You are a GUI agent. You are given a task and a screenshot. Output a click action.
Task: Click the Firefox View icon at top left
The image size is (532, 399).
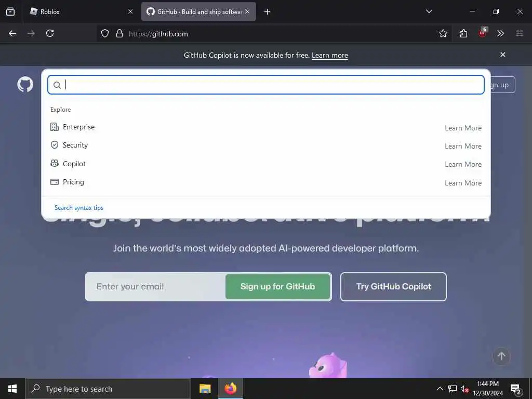(10, 11)
